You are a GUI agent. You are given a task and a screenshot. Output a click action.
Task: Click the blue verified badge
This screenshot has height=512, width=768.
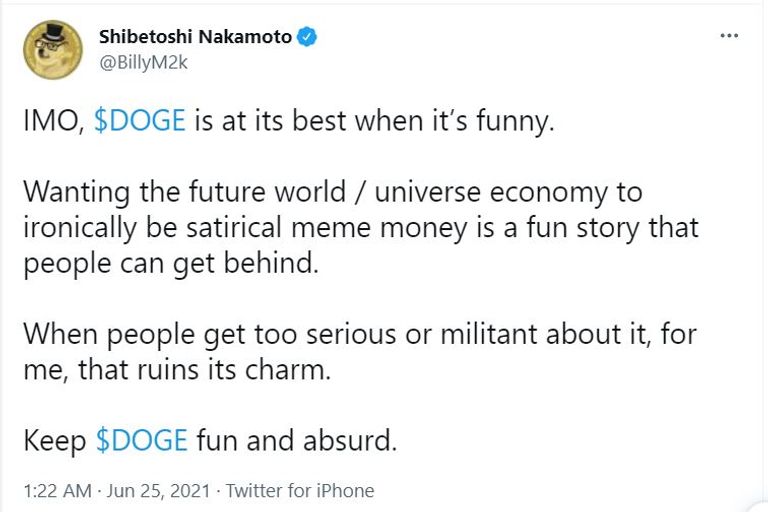(x=308, y=37)
